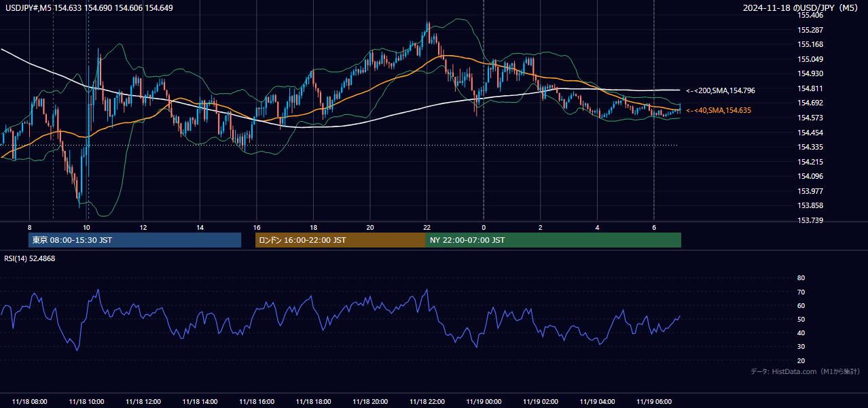Click hour label 4 under price chart
The height and width of the screenshot is (408, 868).
tap(597, 227)
